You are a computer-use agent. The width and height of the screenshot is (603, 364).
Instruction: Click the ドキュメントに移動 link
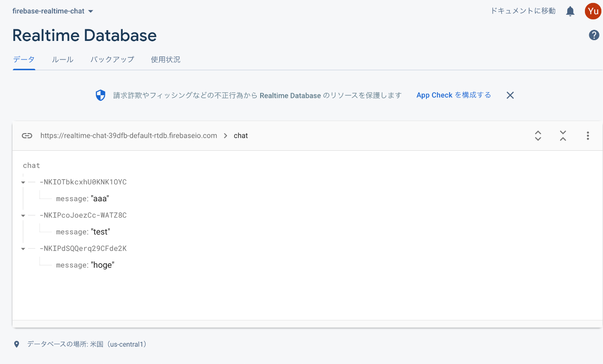(523, 11)
